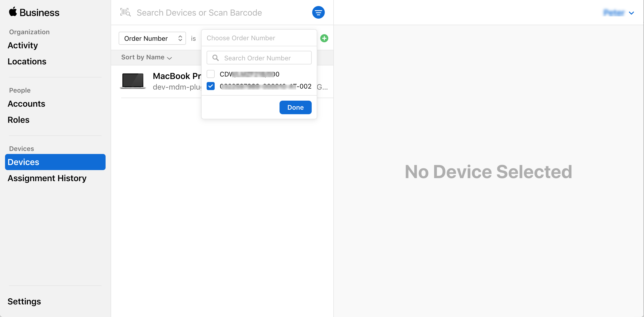The height and width of the screenshot is (317, 644).
Task: Open the Order Number filter type dropdown
Action: click(x=152, y=38)
